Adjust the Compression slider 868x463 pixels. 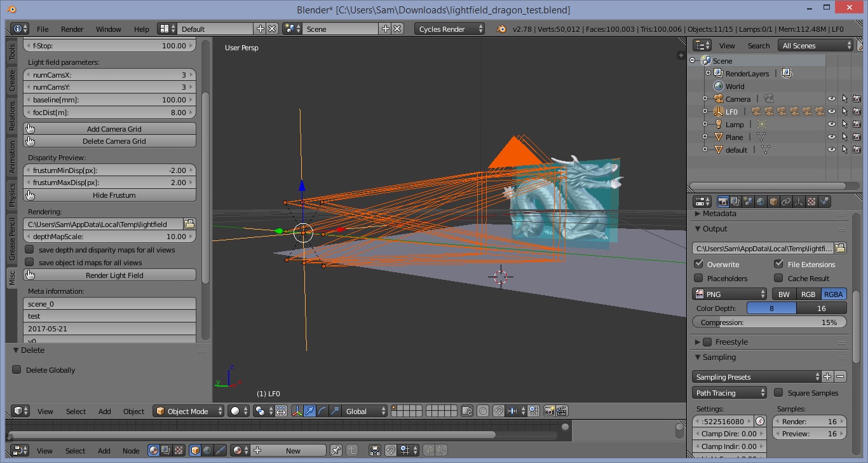point(770,322)
